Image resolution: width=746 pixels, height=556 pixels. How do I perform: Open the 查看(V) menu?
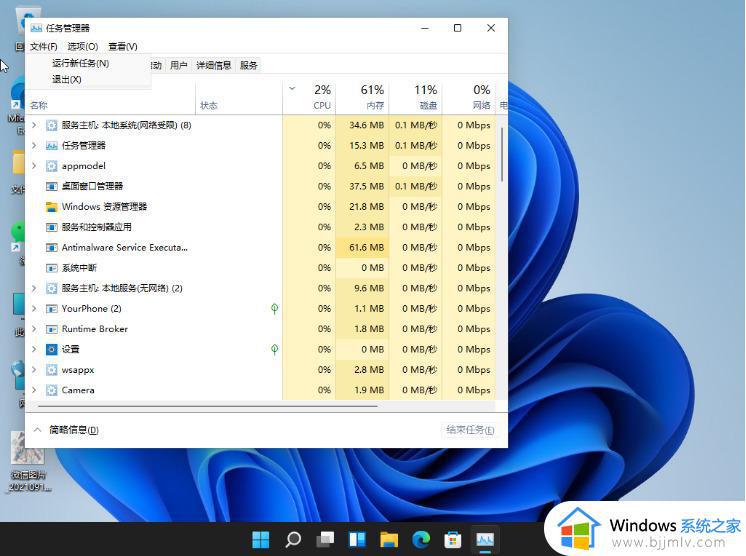pos(123,46)
